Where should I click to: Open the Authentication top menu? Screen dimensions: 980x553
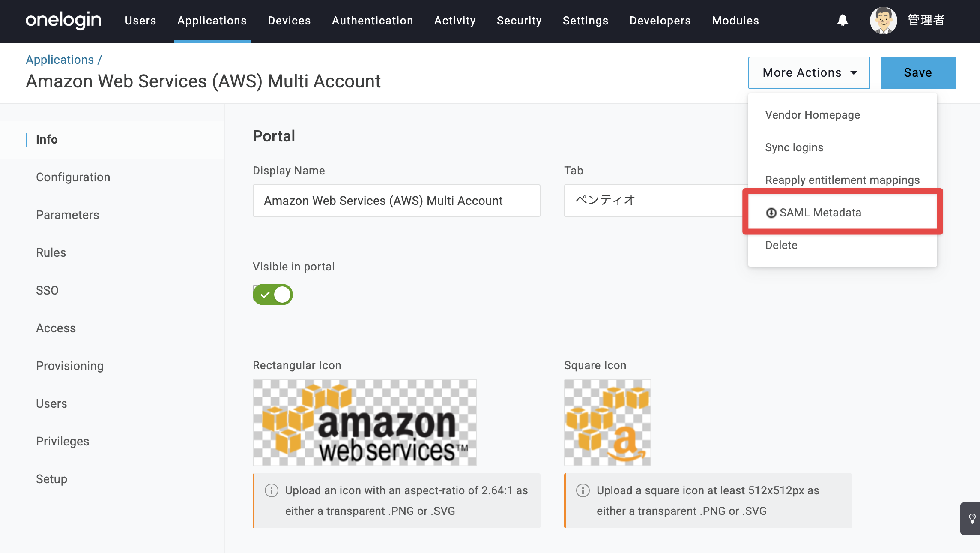click(373, 21)
